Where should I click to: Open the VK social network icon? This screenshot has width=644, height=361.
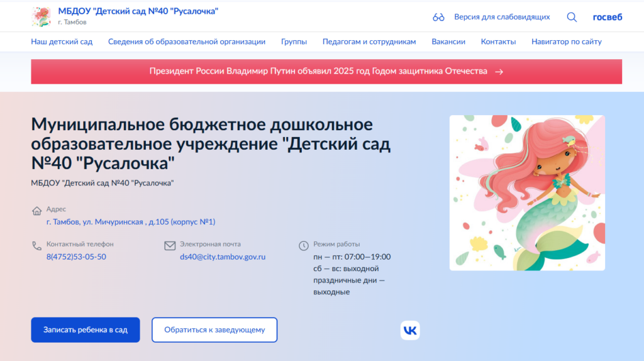coord(410,330)
